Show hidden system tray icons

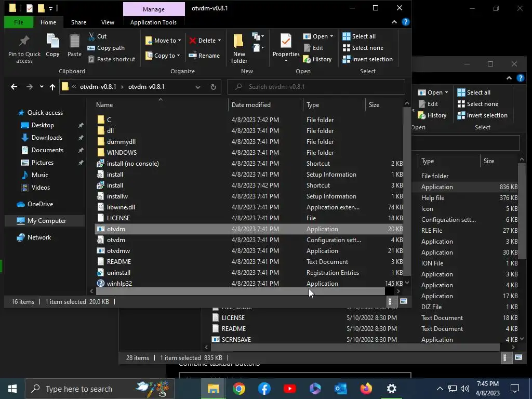[x=440, y=389]
